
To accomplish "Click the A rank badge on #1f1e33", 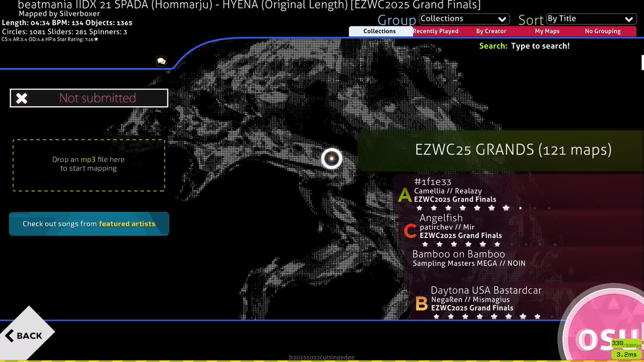I will (405, 195).
